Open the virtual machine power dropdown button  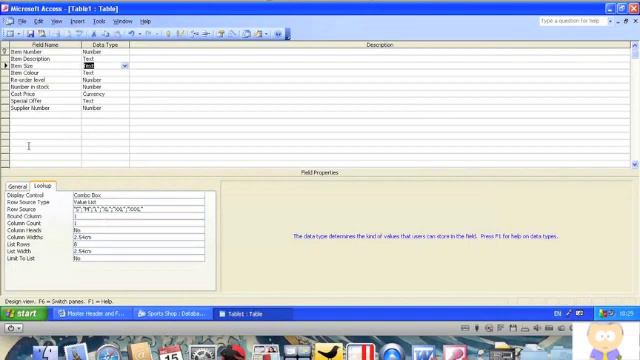[13, 328]
